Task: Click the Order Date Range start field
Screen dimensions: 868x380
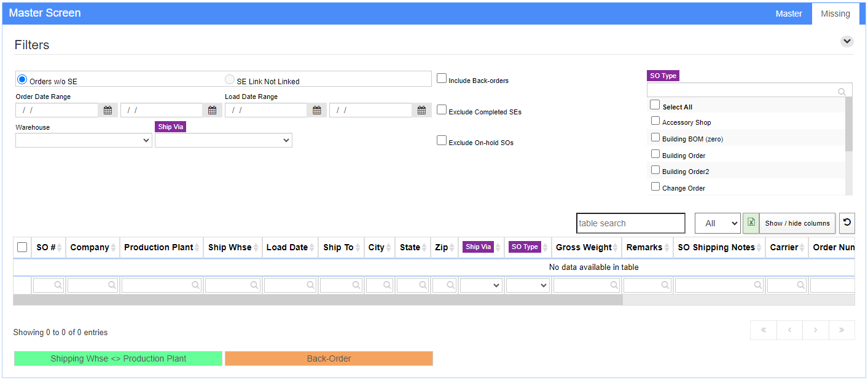Action: coord(57,110)
